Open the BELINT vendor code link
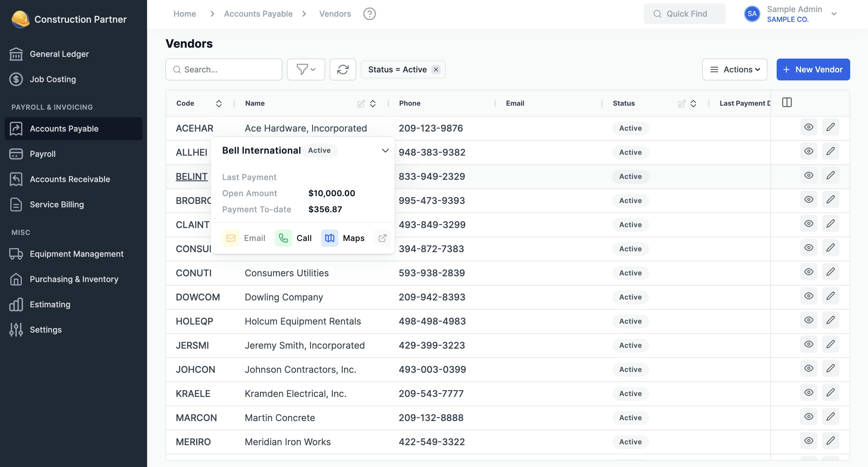868x467 pixels. 191,176
